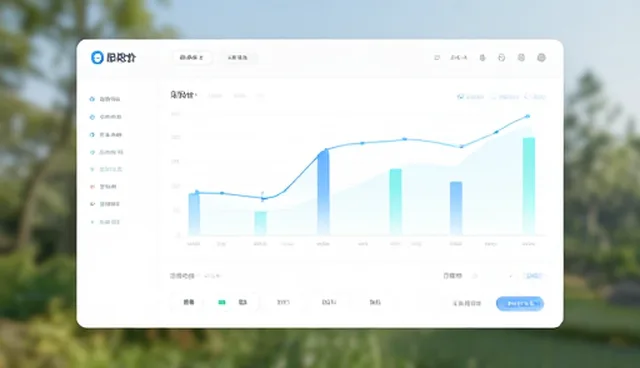Open the last sidebar menu entry
Image resolution: width=640 pixels, height=368 pixels.
(x=105, y=222)
